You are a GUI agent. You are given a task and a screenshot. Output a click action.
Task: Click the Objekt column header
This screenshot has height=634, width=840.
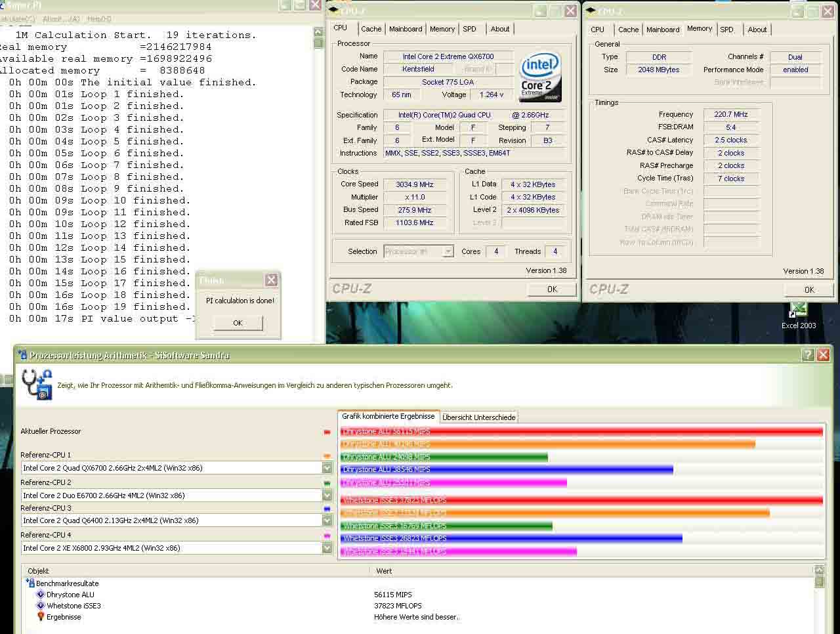[x=196, y=571]
